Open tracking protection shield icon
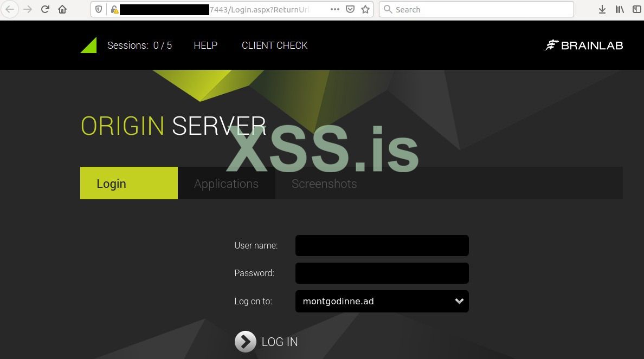 coord(99,9)
